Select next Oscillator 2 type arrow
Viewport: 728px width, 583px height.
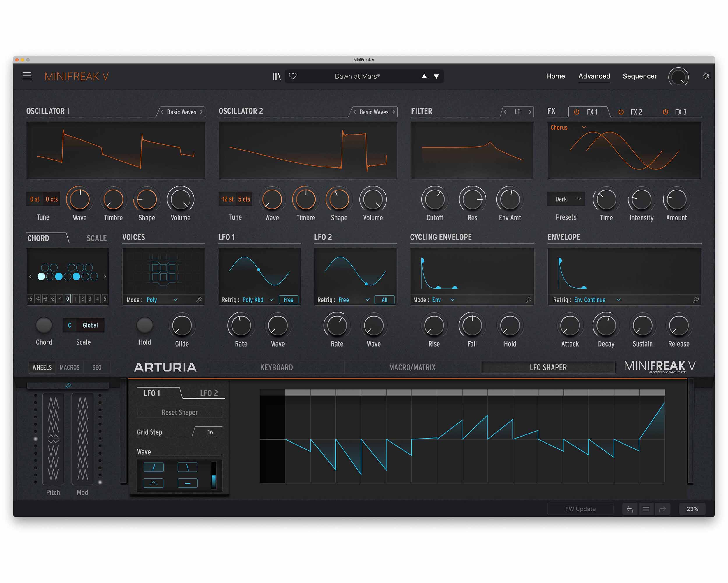394,112
